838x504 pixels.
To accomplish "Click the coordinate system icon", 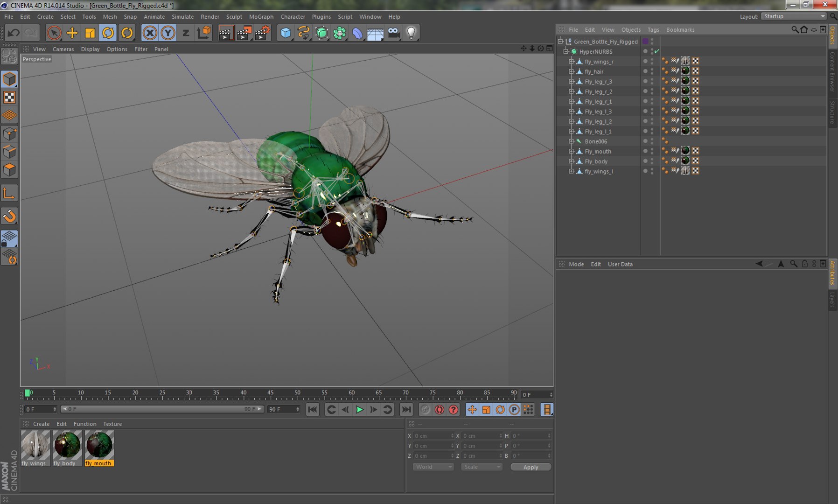I will [x=204, y=33].
